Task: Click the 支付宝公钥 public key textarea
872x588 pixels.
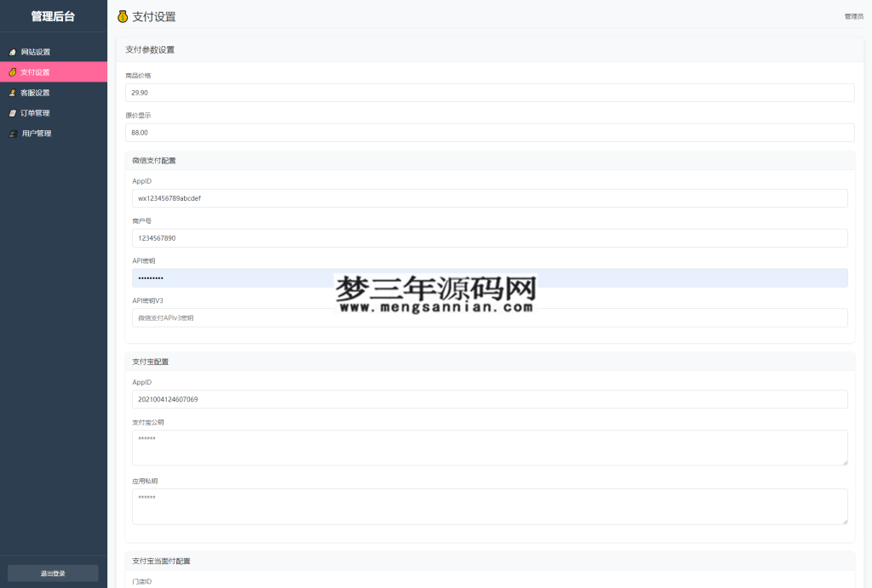Action: click(x=490, y=446)
